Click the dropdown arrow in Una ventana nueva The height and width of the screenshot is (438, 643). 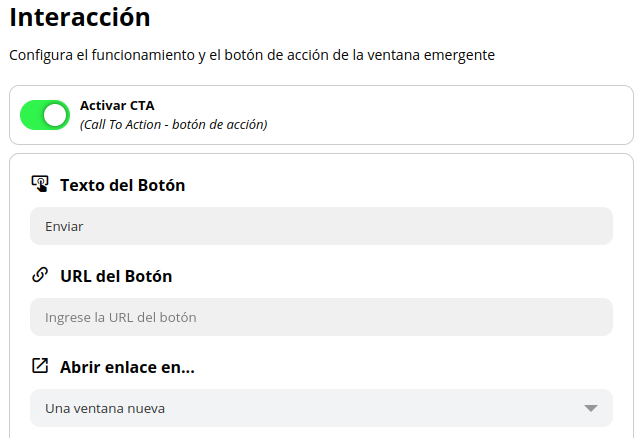pyautogui.click(x=591, y=408)
